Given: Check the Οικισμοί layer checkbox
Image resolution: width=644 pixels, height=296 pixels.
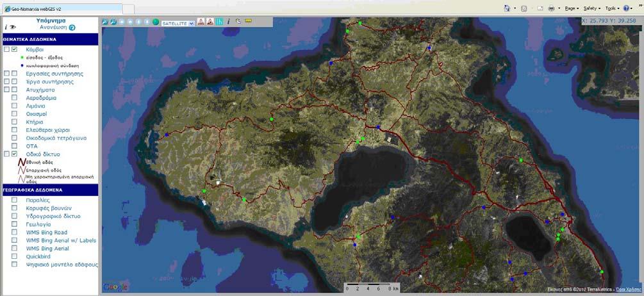Looking at the screenshot, I should [14, 113].
